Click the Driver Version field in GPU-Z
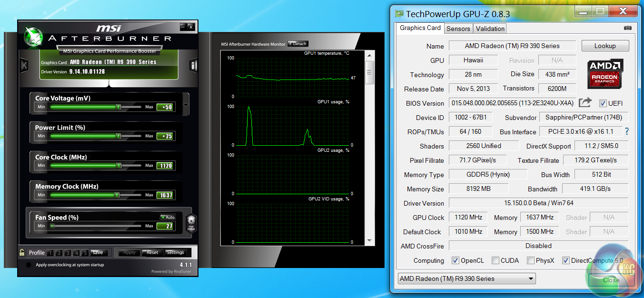 click(538, 203)
